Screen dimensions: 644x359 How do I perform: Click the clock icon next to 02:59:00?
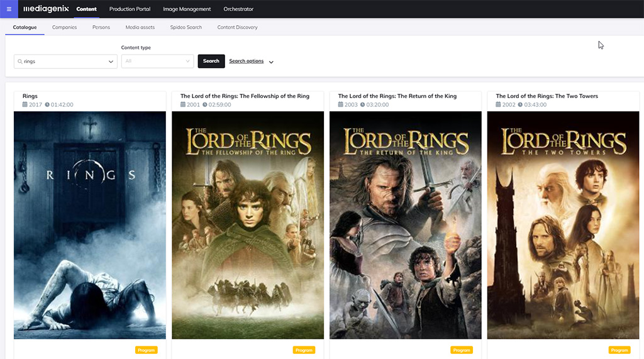click(x=205, y=104)
